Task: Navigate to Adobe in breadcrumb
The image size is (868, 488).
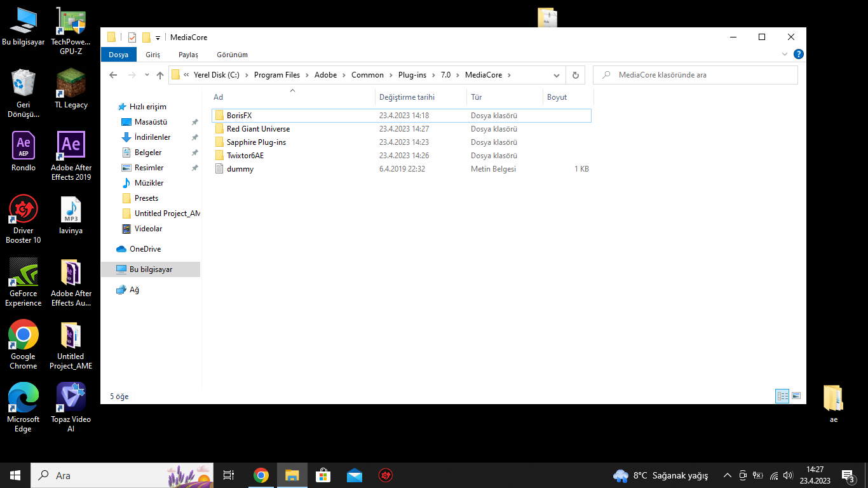Action: pos(325,75)
